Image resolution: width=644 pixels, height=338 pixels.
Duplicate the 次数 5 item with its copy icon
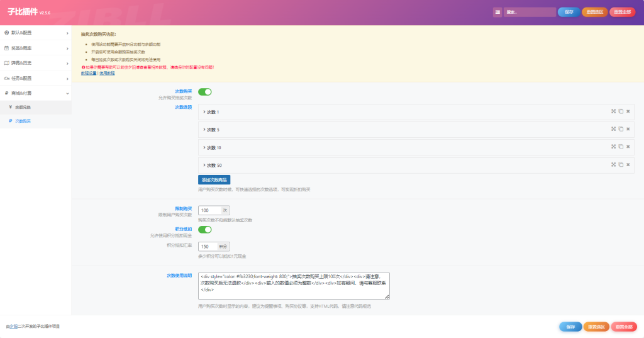coord(620,129)
